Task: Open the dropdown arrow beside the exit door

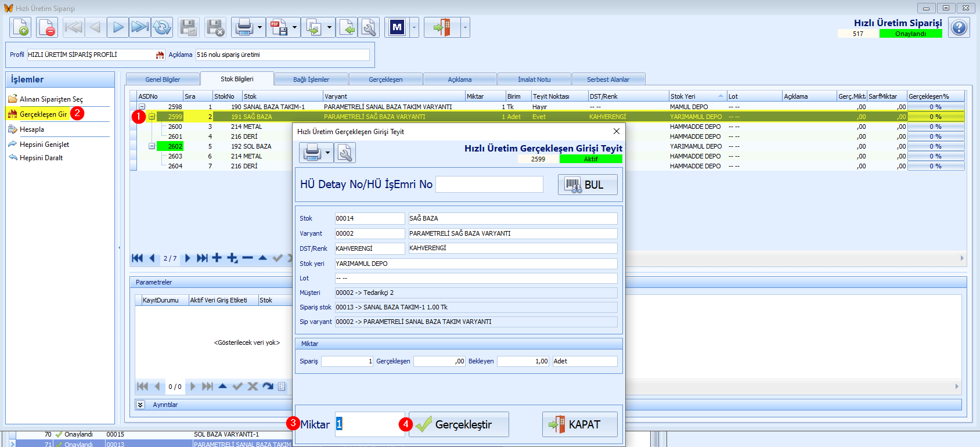Action: (465, 27)
